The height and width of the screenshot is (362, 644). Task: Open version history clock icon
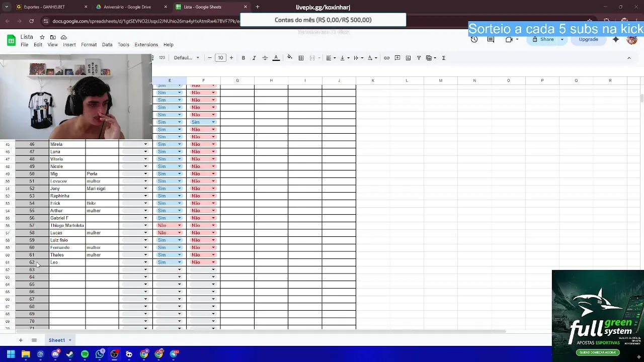(x=474, y=39)
